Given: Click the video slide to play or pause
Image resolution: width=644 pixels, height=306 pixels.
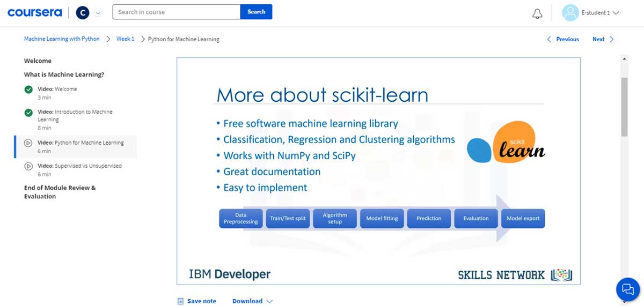Looking at the screenshot, I should coord(378,170).
